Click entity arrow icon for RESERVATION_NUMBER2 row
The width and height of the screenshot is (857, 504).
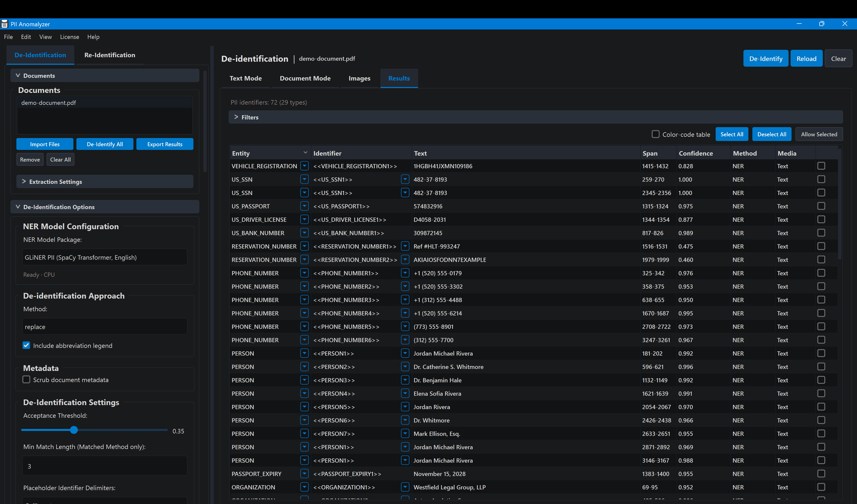(x=304, y=260)
